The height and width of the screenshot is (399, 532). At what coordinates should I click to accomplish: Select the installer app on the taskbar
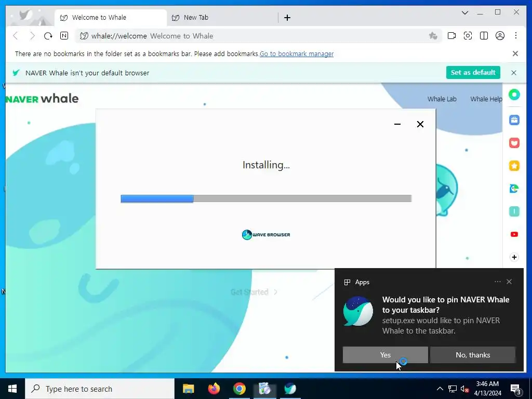264,389
